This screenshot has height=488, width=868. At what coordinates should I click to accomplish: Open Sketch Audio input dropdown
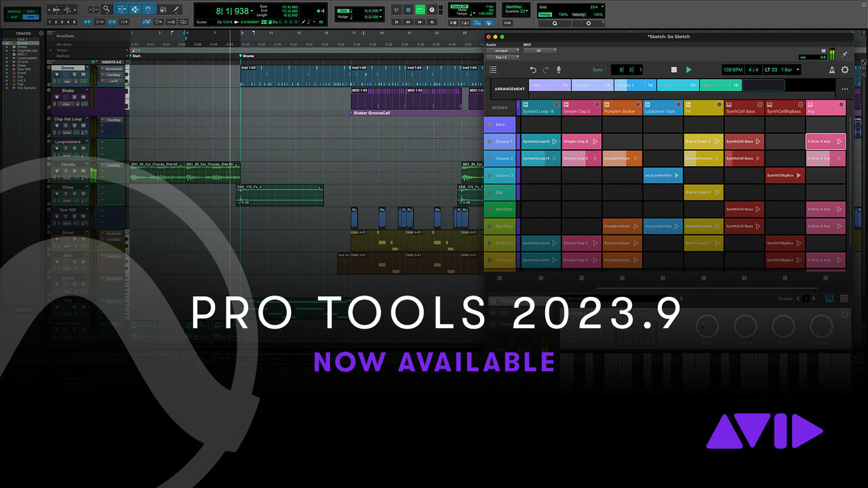502,51
